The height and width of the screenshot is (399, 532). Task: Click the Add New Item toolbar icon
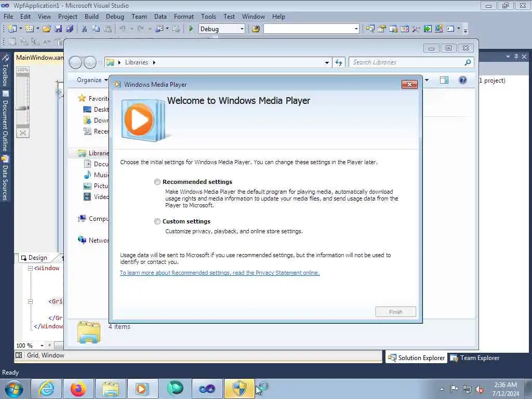pyautogui.click(x=30, y=29)
